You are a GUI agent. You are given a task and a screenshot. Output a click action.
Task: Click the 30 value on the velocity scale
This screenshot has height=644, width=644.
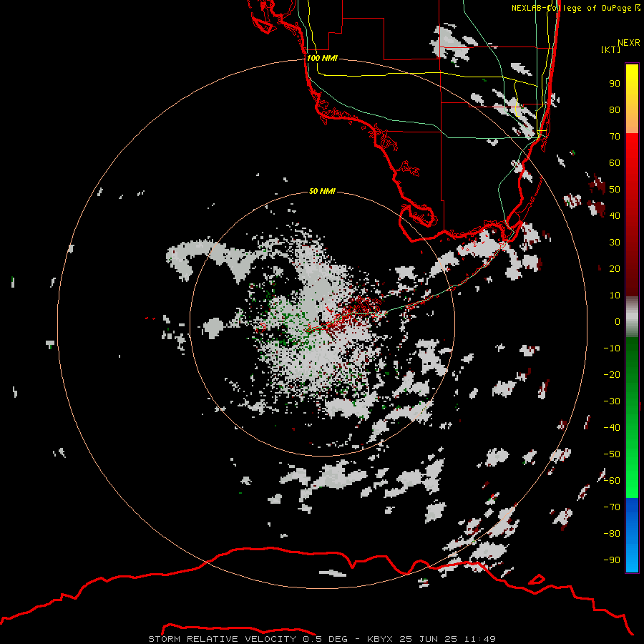[615, 243]
